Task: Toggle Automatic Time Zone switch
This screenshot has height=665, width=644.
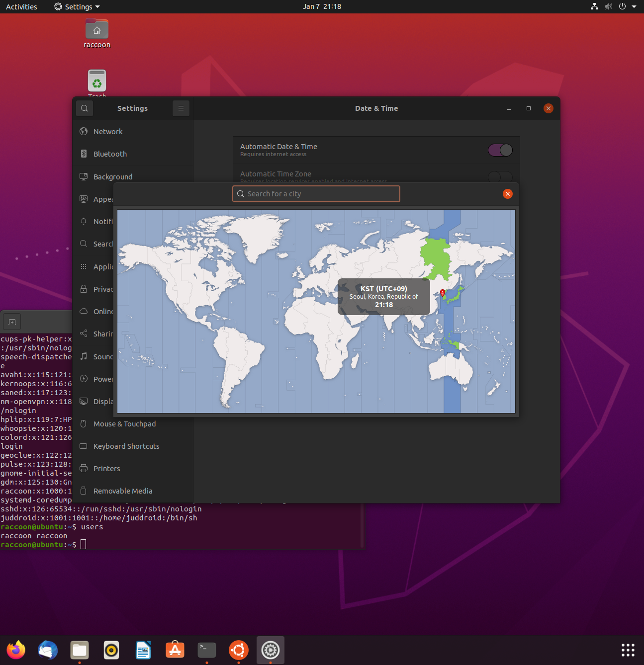Action: (x=500, y=176)
